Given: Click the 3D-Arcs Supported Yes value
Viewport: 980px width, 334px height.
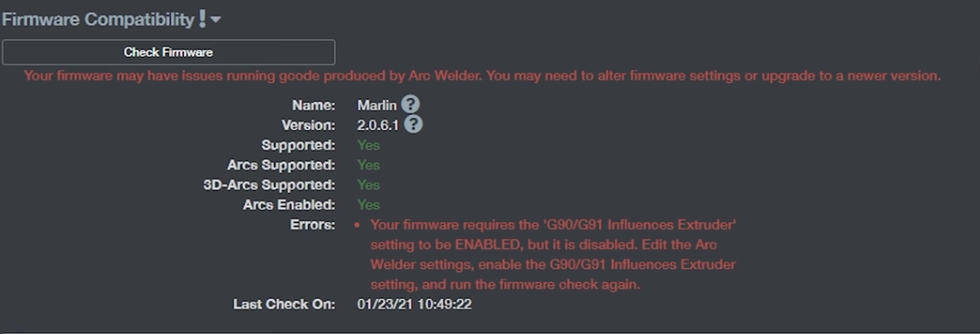Looking at the screenshot, I should coord(369,185).
